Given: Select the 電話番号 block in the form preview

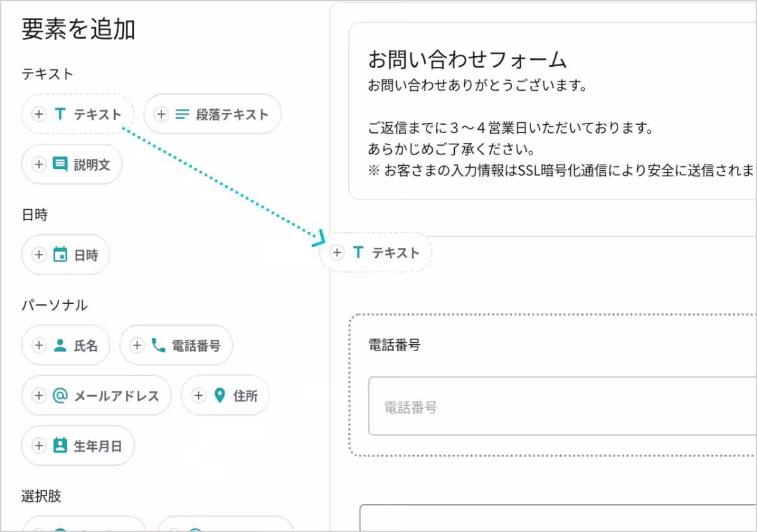Looking at the screenshot, I should tap(555, 384).
